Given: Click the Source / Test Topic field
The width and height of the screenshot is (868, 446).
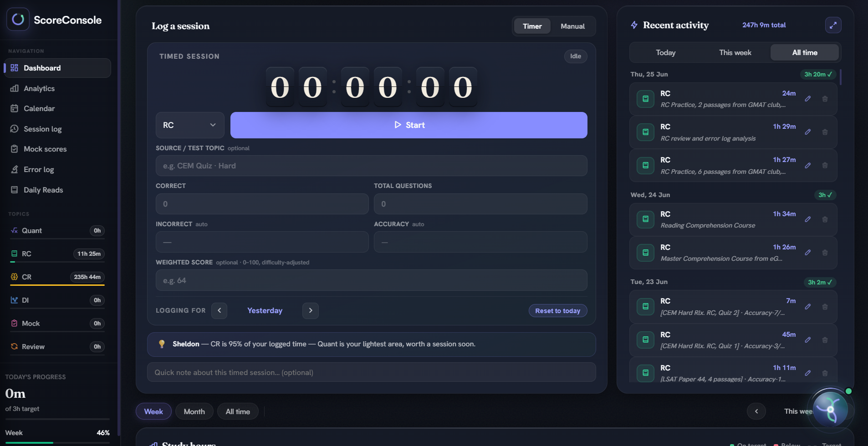Looking at the screenshot, I should (371, 166).
